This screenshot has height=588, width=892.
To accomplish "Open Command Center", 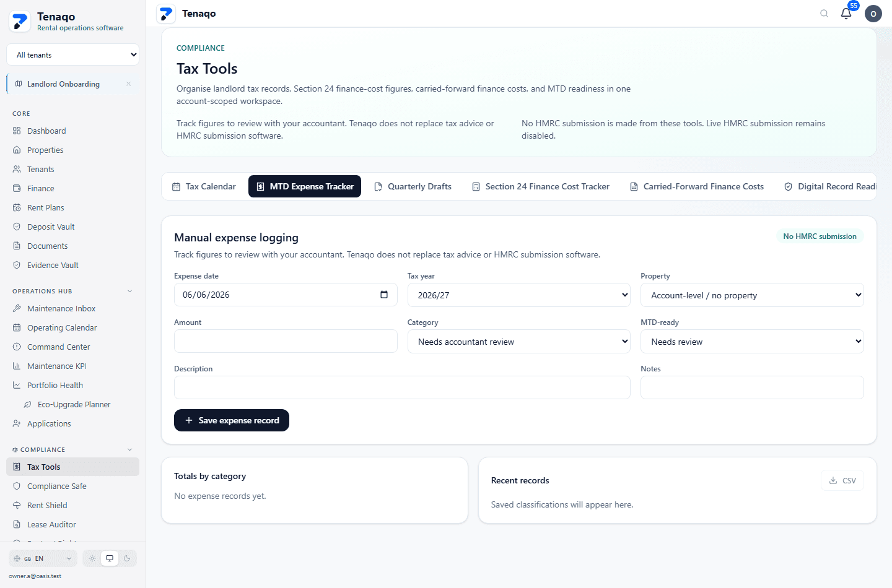I will [73, 347].
